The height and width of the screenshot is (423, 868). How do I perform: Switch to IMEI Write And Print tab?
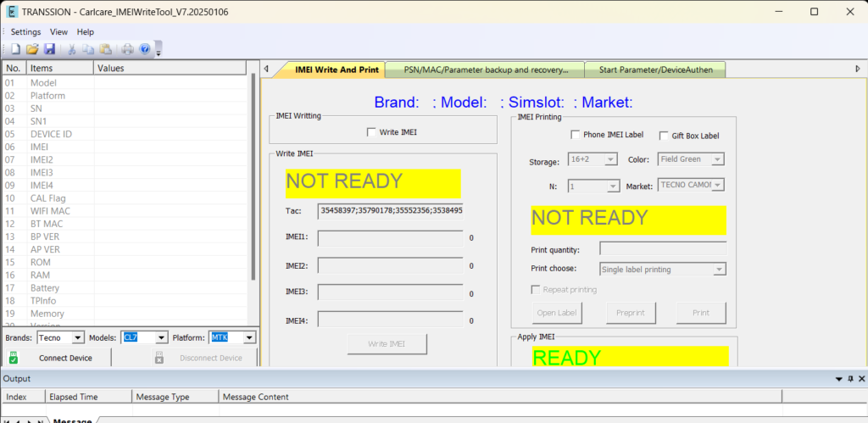coord(337,70)
